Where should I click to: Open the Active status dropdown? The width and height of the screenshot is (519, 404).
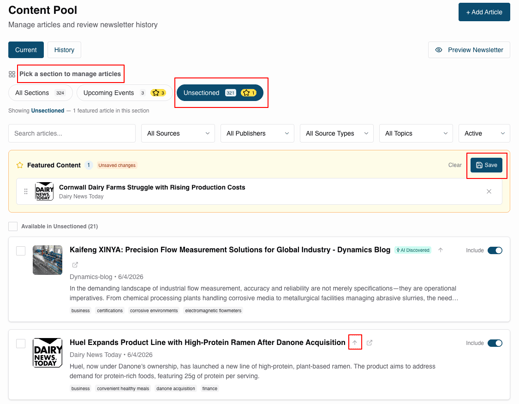click(484, 133)
